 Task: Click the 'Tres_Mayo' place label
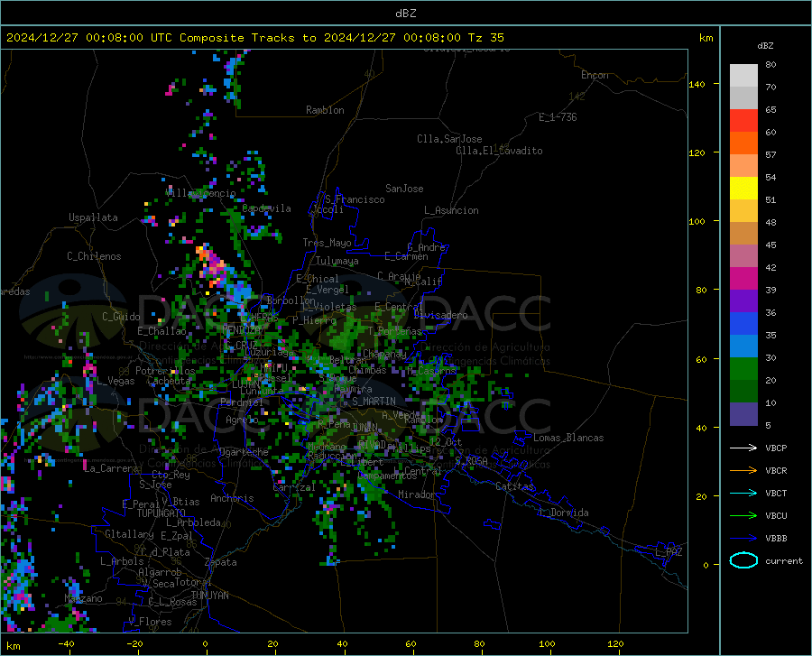[x=327, y=243]
